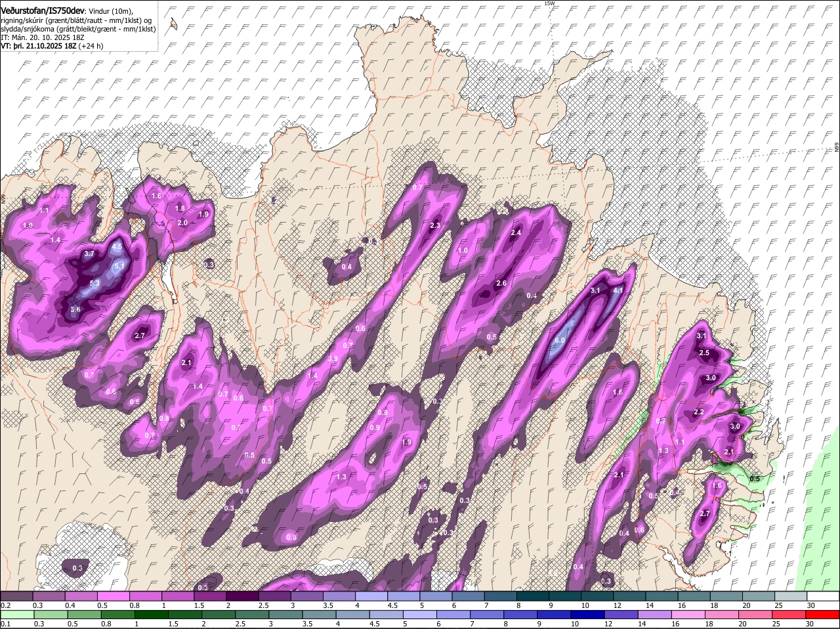Select the pale green 0.1–0.3 swatch in lower legend
Image resolution: width=840 pixels, height=629 pixels.
pyautogui.click(x=17, y=615)
